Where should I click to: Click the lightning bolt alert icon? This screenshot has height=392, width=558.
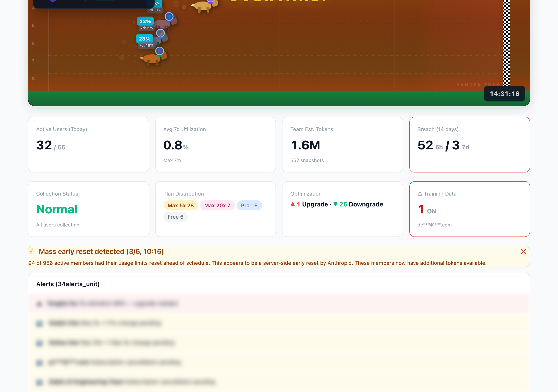pyautogui.click(x=32, y=251)
